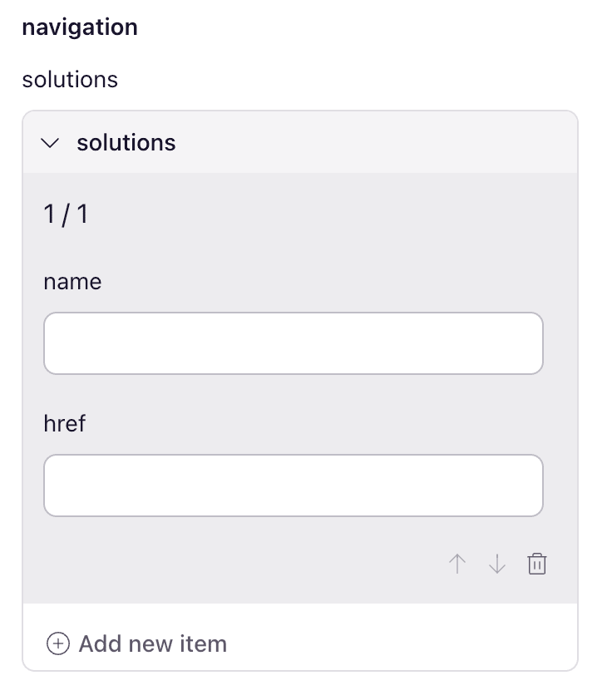Delete the solutions item with trash icon

pyautogui.click(x=536, y=564)
